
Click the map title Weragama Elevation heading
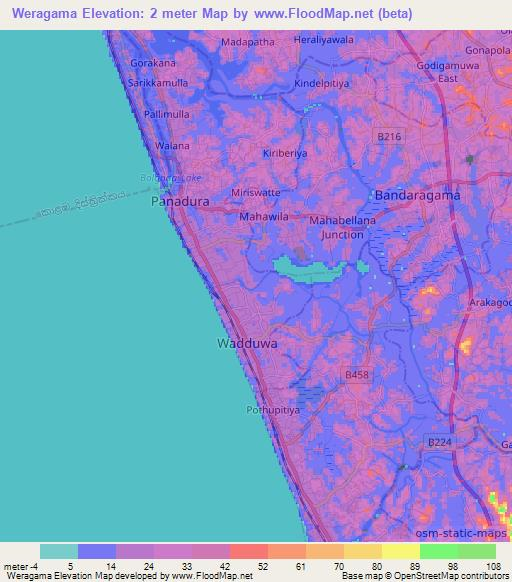(x=212, y=13)
